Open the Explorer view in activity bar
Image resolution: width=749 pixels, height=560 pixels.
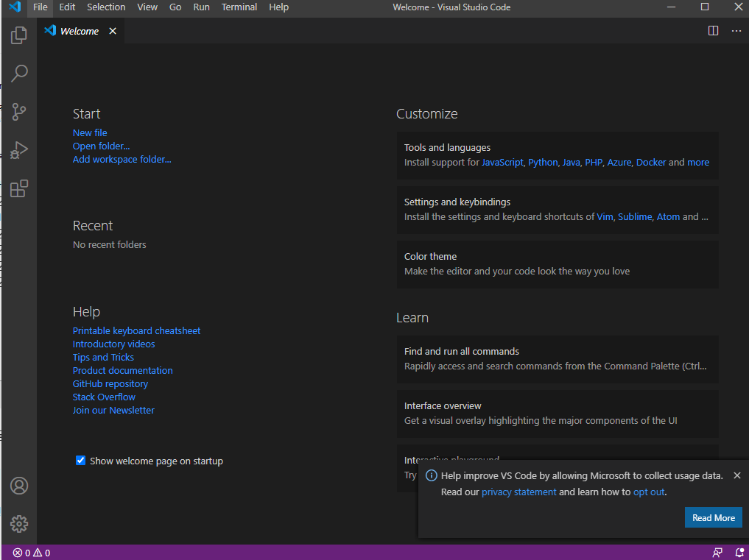coord(19,35)
